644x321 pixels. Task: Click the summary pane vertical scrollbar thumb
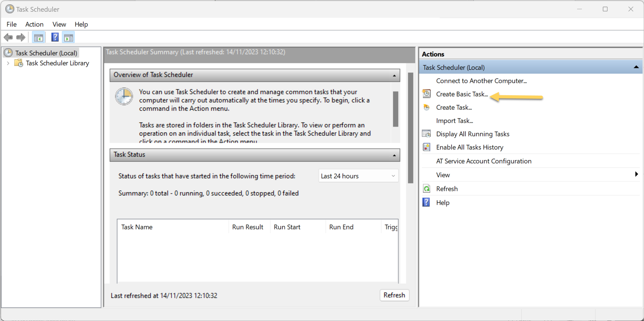pos(410,128)
